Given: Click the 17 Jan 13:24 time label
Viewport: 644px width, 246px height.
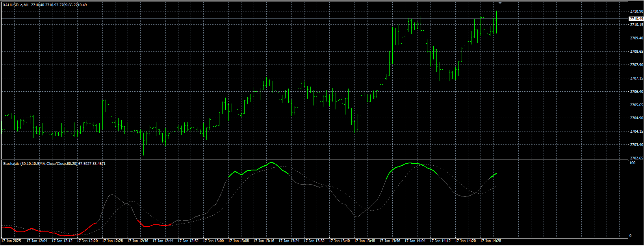Looking at the screenshot, I should (289, 240).
